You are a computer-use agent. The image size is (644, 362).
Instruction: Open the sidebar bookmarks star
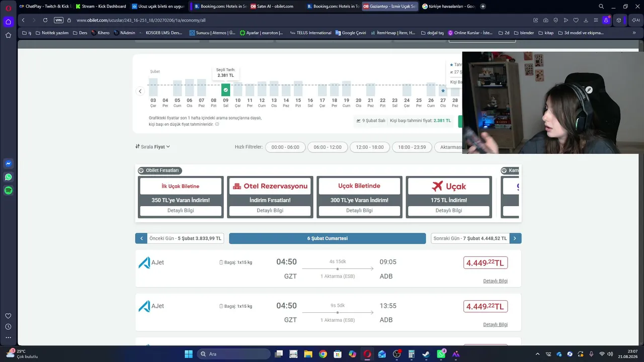[8, 35]
